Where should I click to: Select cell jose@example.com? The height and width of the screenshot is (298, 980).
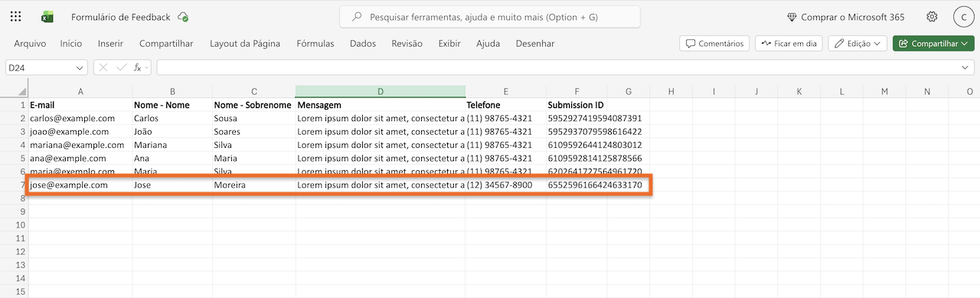[x=80, y=185]
